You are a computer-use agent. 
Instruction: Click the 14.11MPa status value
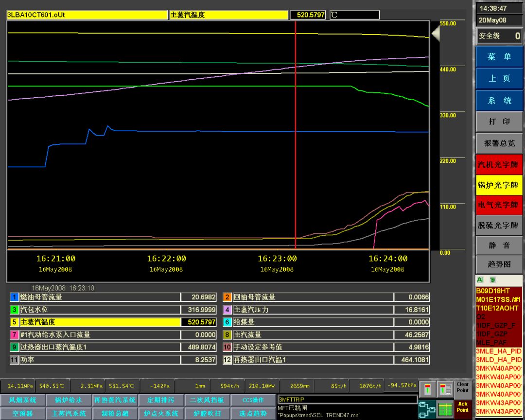(x=19, y=386)
